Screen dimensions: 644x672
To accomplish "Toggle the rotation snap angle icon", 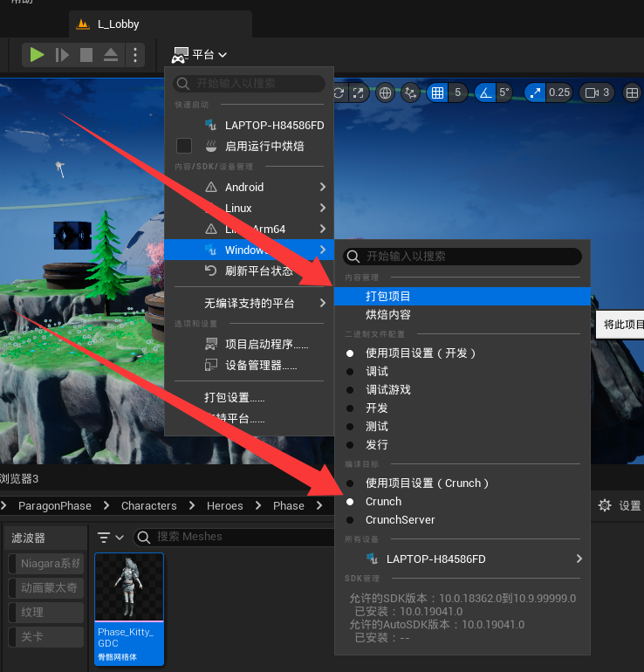I will pos(486,93).
